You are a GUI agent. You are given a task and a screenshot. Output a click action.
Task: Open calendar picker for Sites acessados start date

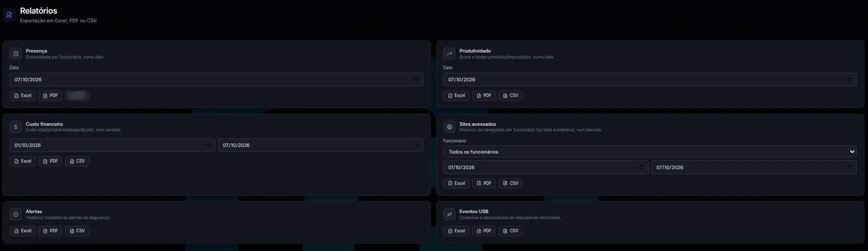coord(641,167)
